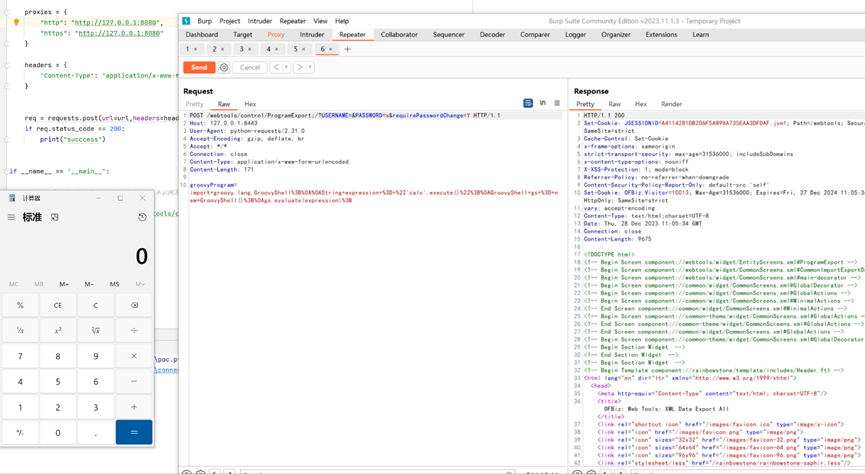865x474 pixels.
Task: Toggle non-printable characters (\n) in Request
Action: point(543,103)
